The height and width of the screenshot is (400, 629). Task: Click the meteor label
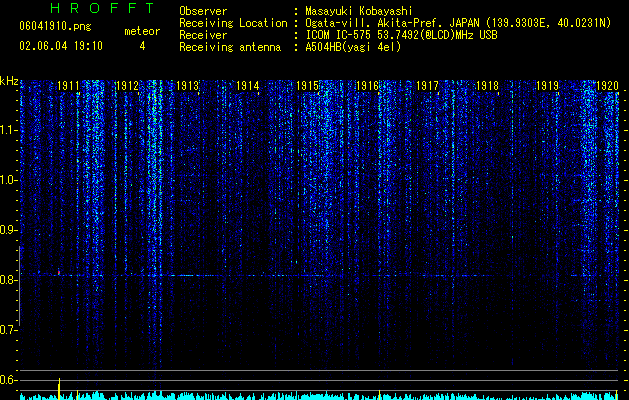142,31
